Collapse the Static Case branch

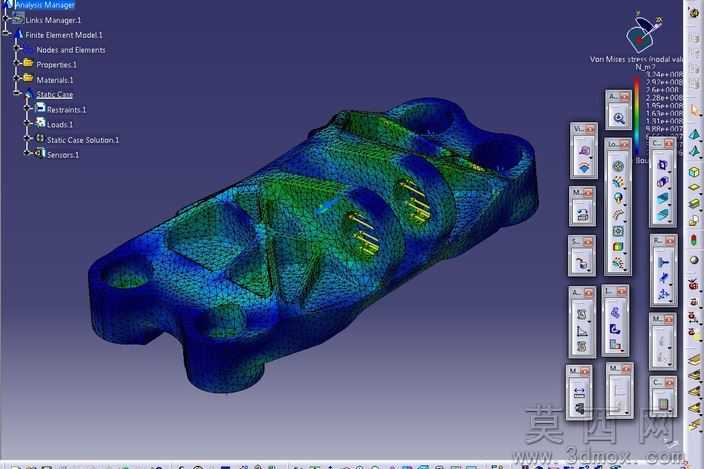[x=17, y=93]
